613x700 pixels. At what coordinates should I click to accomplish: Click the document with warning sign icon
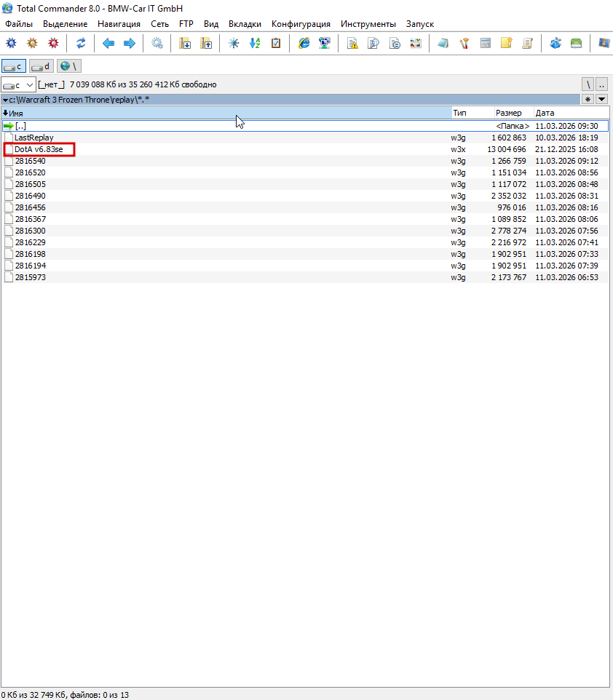click(x=352, y=44)
